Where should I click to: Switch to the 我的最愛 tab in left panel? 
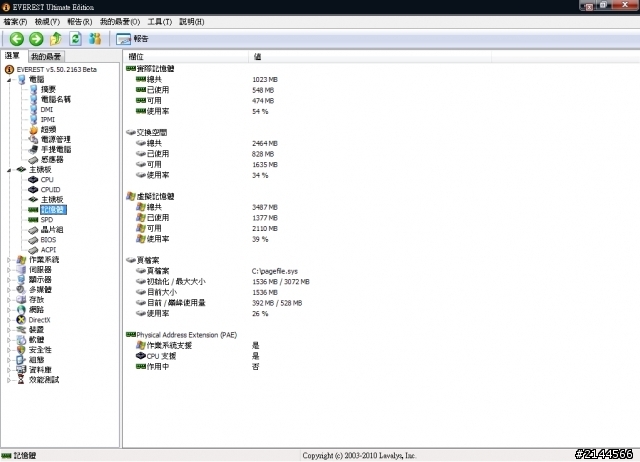[x=46, y=56]
